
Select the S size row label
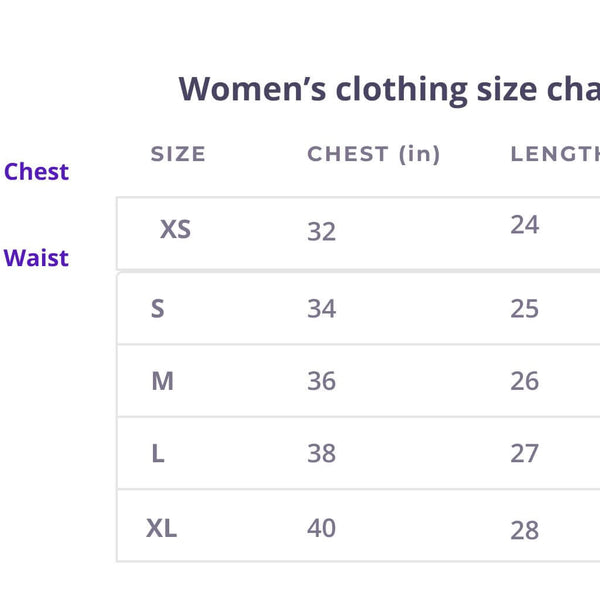157,308
